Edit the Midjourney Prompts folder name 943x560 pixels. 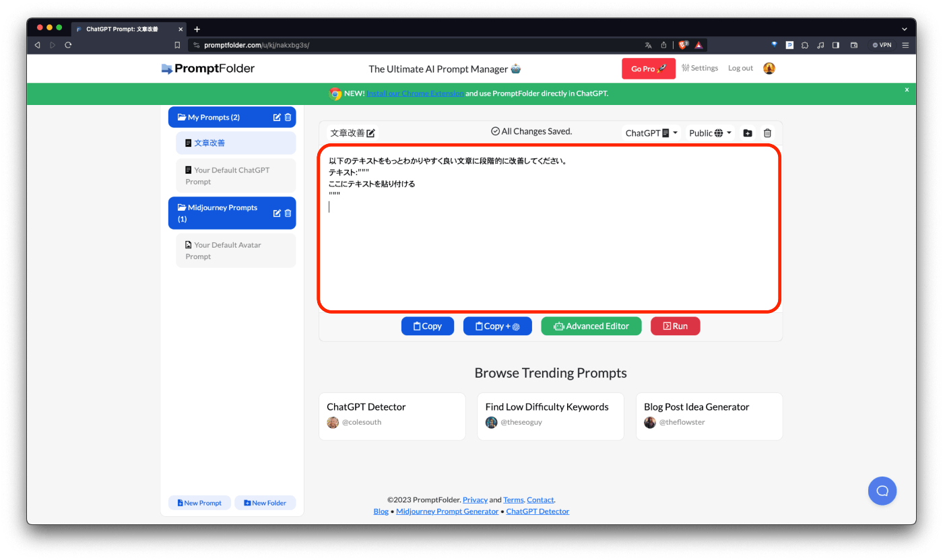tap(277, 213)
